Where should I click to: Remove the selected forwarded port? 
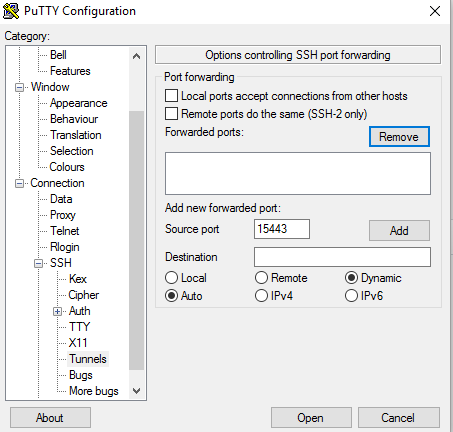point(399,137)
